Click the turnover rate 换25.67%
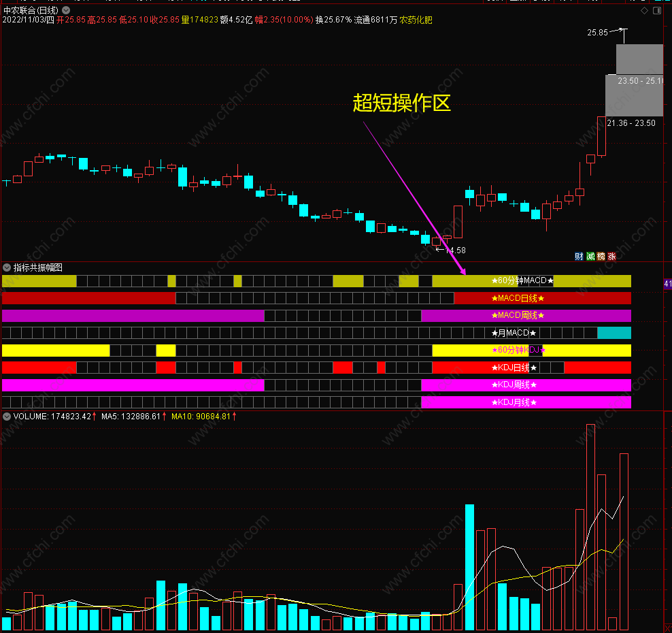 (x=333, y=20)
